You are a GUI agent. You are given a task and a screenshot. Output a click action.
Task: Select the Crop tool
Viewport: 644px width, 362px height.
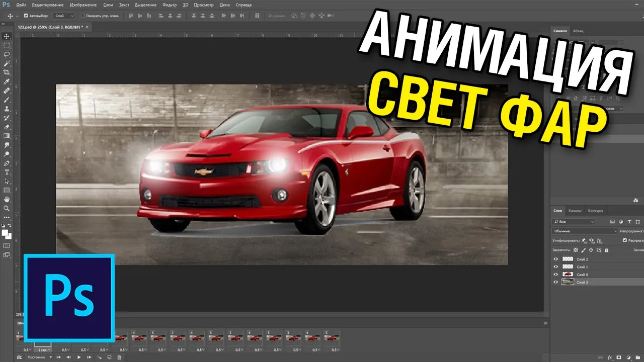click(x=7, y=72)
